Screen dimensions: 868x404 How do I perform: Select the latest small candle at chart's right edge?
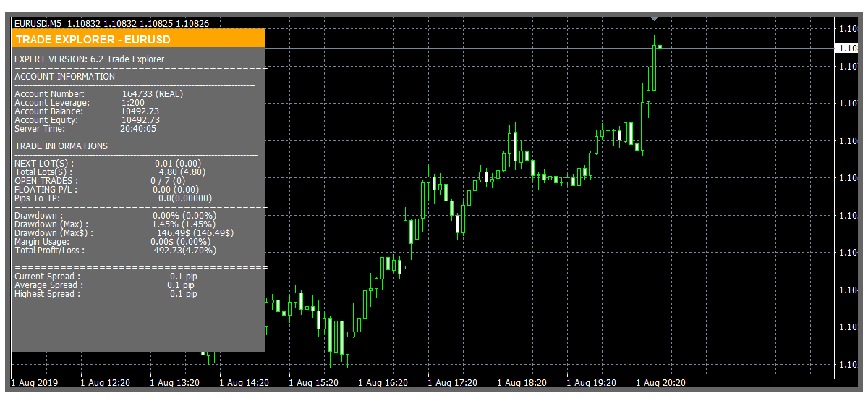(660, 47)
